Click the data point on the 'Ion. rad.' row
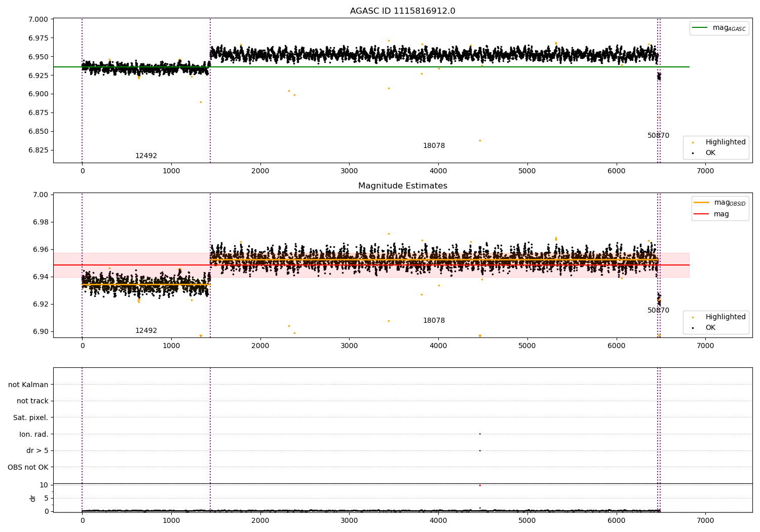Screen dimensions: 760x532 tap(480, 434)
